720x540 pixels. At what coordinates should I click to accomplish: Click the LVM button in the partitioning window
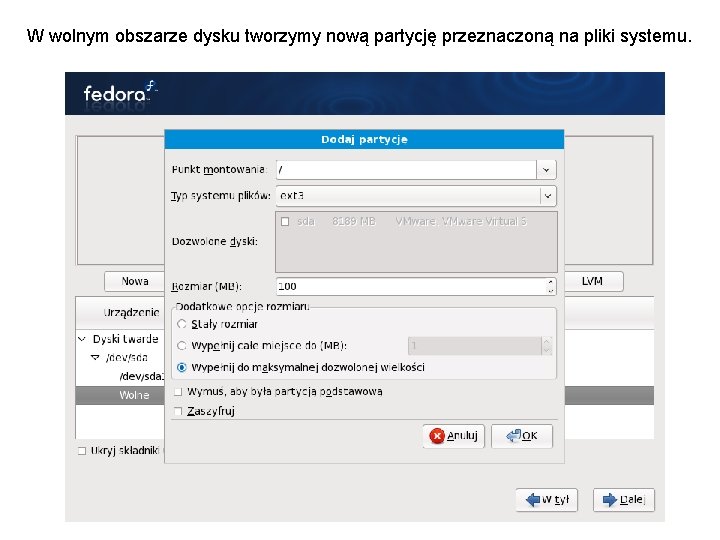click(x=593, y=281)
